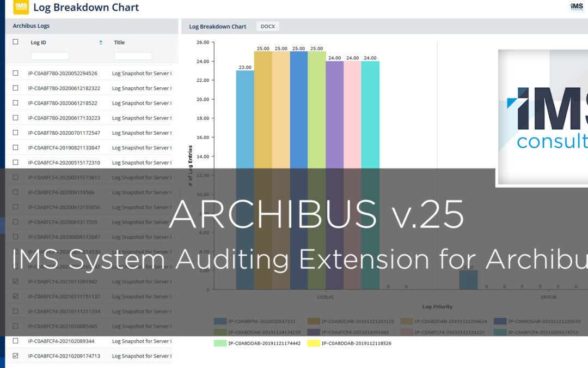Enable the checkbox for log IP-C0A8F780-20200701172547
This screenshot has height=368, width=588.
coord(15,132)
